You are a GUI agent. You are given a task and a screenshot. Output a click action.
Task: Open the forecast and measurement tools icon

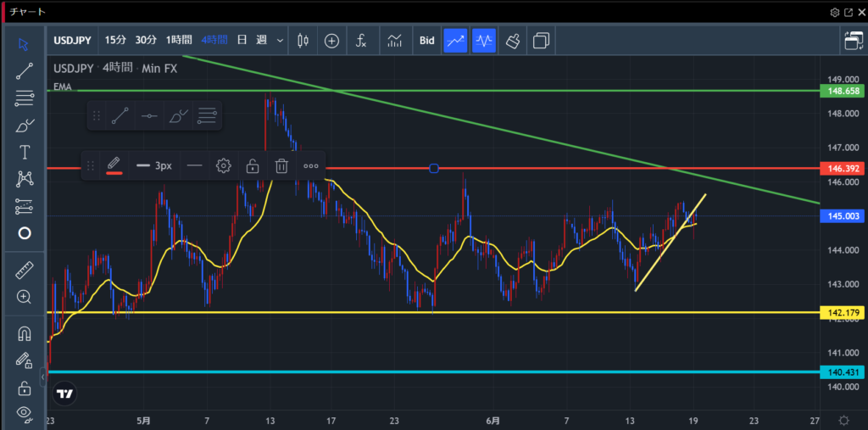tap(24, 205)
